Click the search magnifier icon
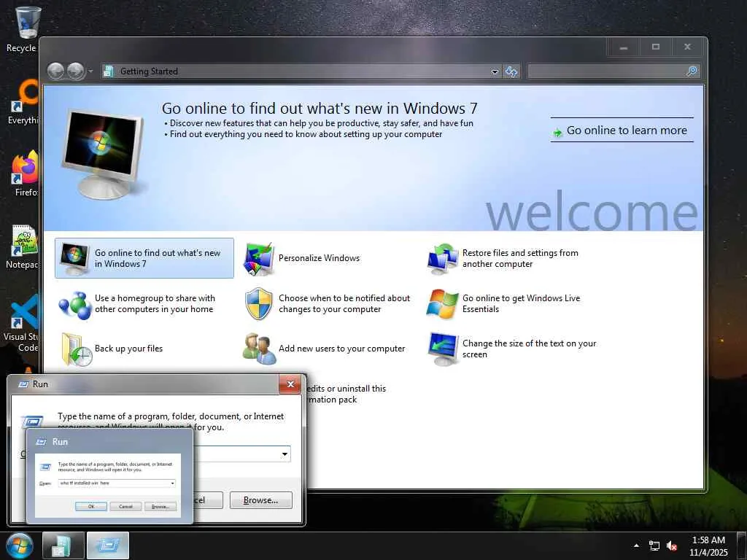Viewport: 747px width, 560px height. pyautogui.click(x=692, y=71)
